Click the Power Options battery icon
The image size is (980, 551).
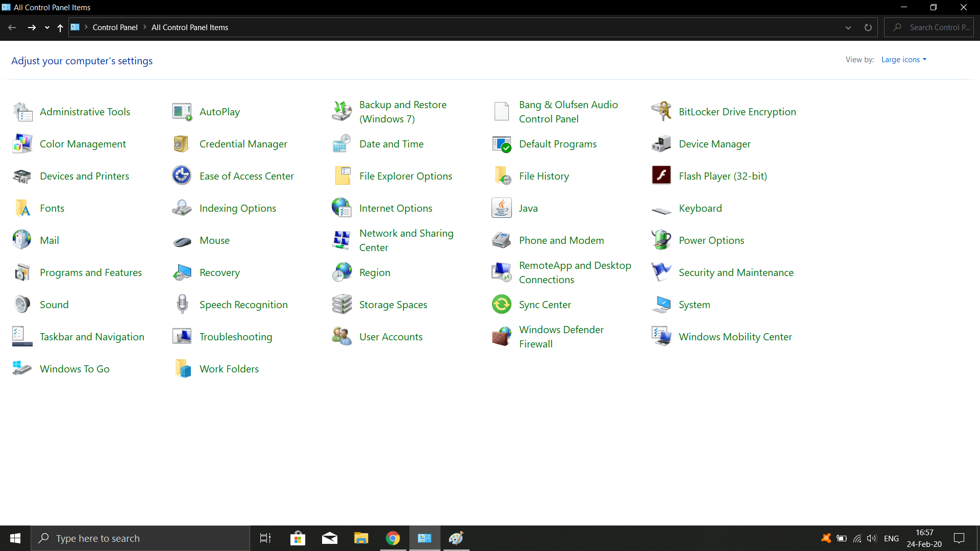[661, 240]
